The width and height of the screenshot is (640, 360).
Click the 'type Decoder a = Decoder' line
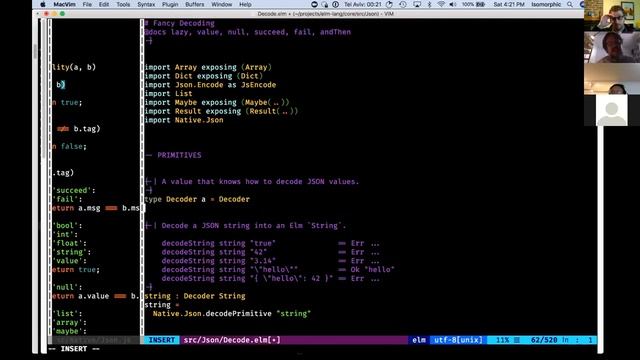point(197,200)
